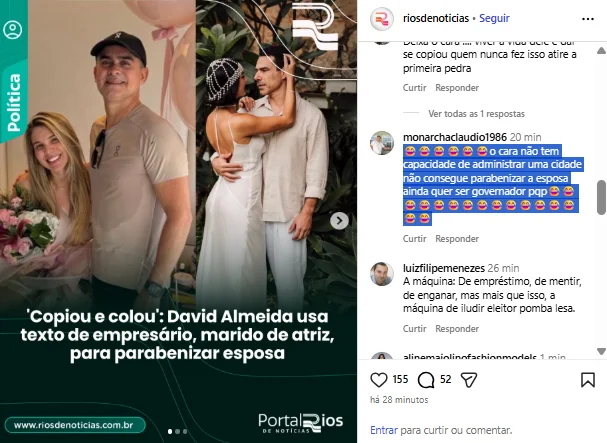Click the user profile icon above Política
This screenshot has width=607, height=443.
pyautogui.click(x=12, y=30)
